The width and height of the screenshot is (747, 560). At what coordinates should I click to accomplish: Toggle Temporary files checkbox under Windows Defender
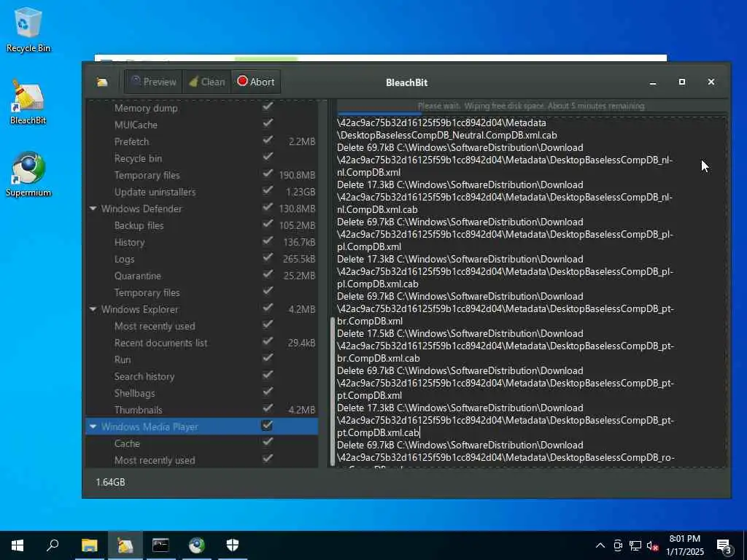click(x=267, y=291)
